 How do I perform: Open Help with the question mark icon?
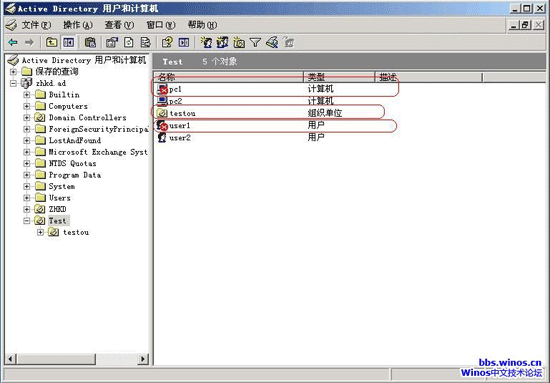point(167,42)
